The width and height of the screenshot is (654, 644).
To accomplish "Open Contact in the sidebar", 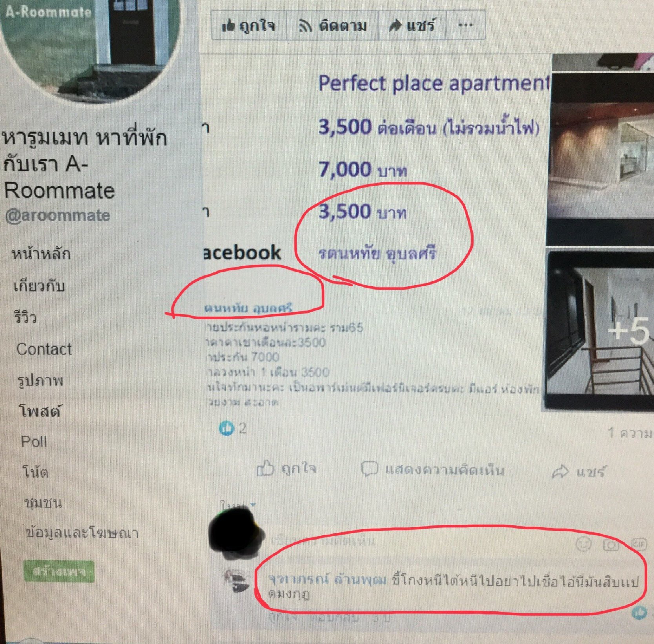I will pyautogui.click(x=44, y=349).
